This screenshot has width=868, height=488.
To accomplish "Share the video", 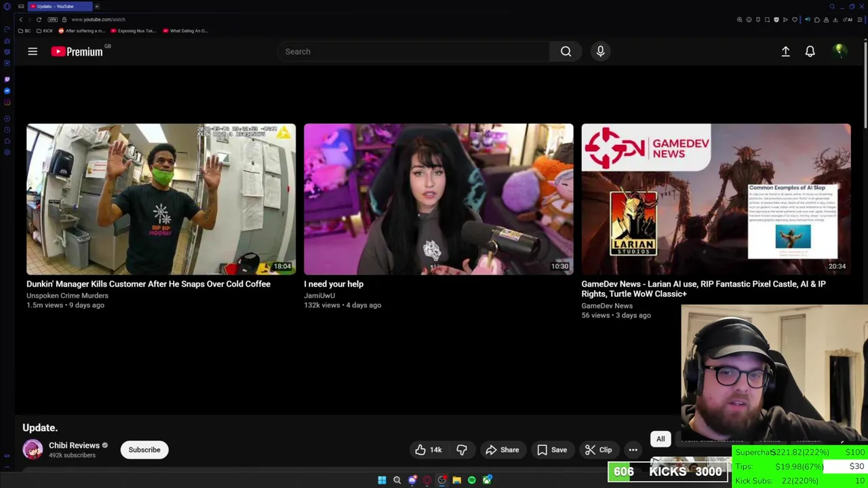I will click(502, 450).
